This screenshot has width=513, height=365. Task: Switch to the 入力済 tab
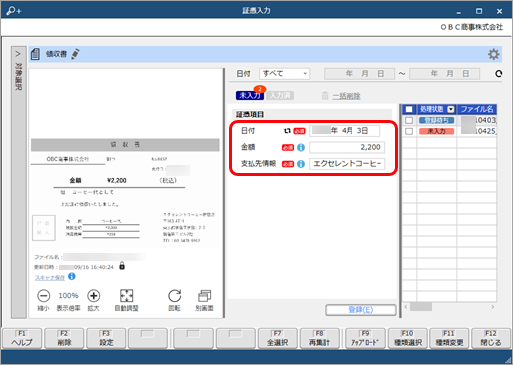tap(280, 95)
